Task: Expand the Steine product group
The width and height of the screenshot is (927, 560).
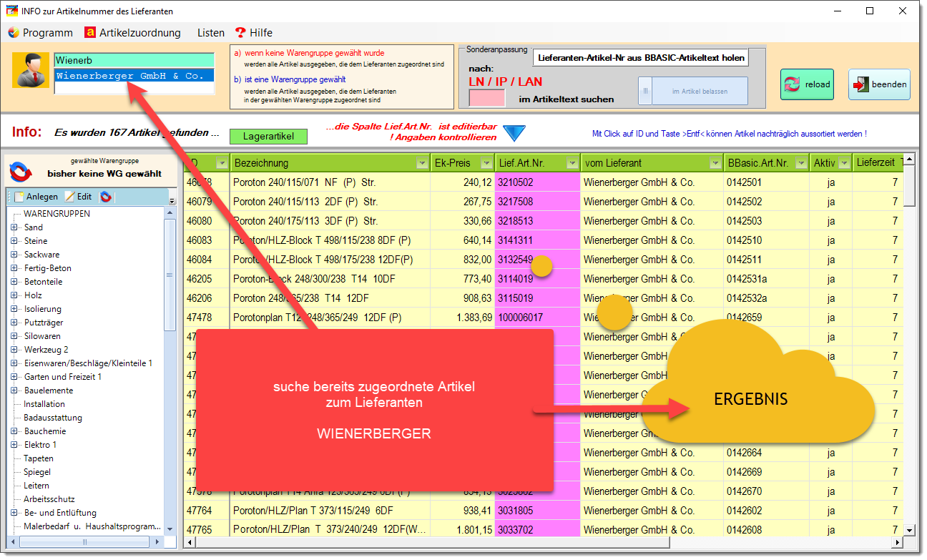Action: tap(14, 241)
